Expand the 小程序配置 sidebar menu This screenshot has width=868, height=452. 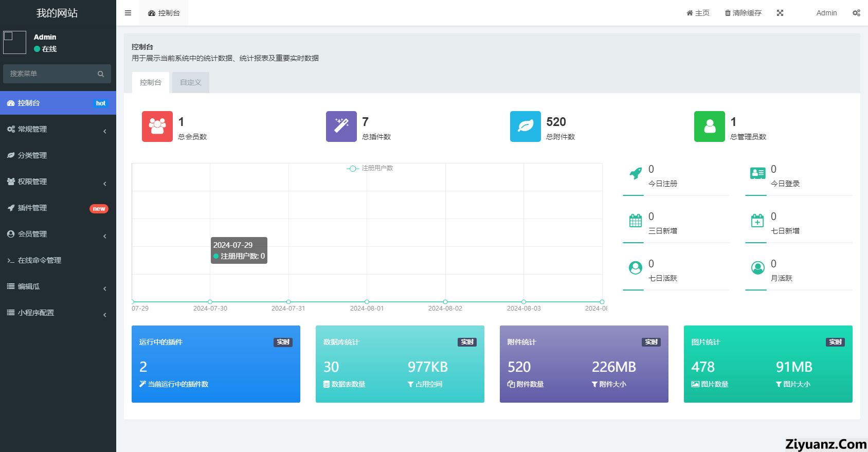pyautogui.click(x=58, y=313)
